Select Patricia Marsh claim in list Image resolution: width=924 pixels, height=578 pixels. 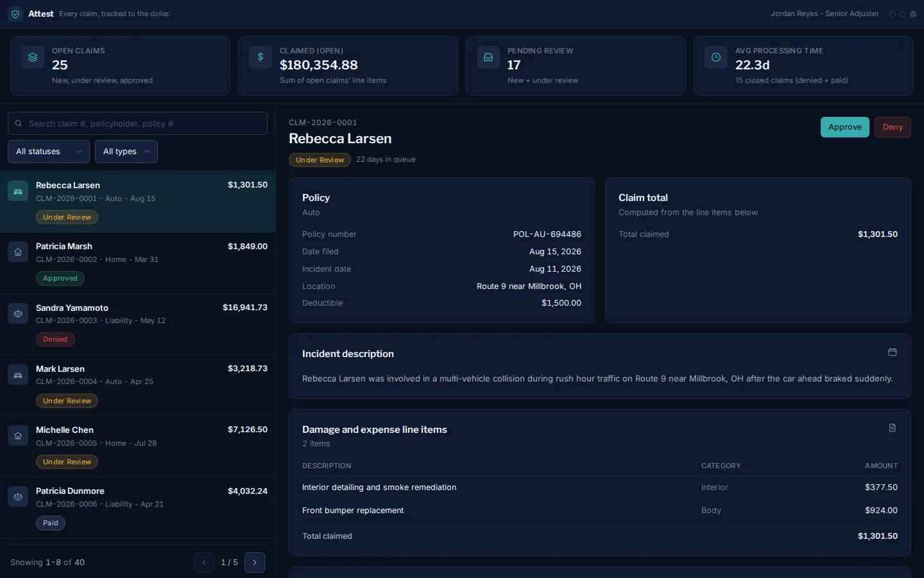137,263
